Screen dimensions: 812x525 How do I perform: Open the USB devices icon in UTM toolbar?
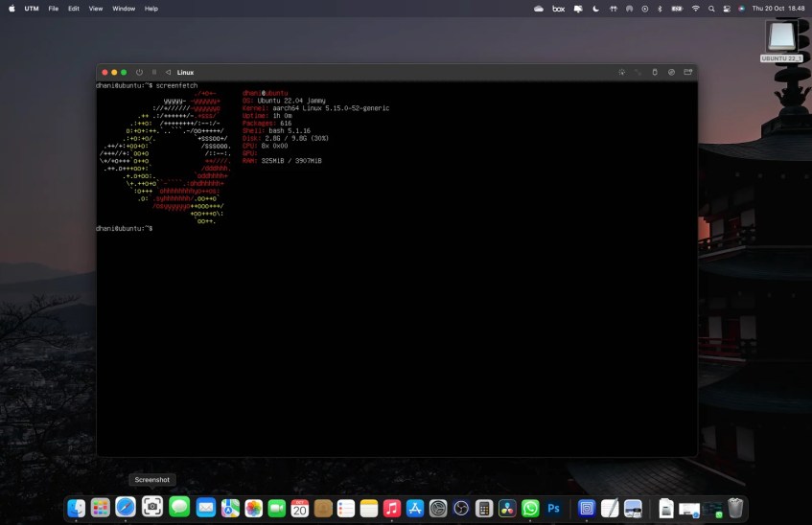click(x=655, y=73)
